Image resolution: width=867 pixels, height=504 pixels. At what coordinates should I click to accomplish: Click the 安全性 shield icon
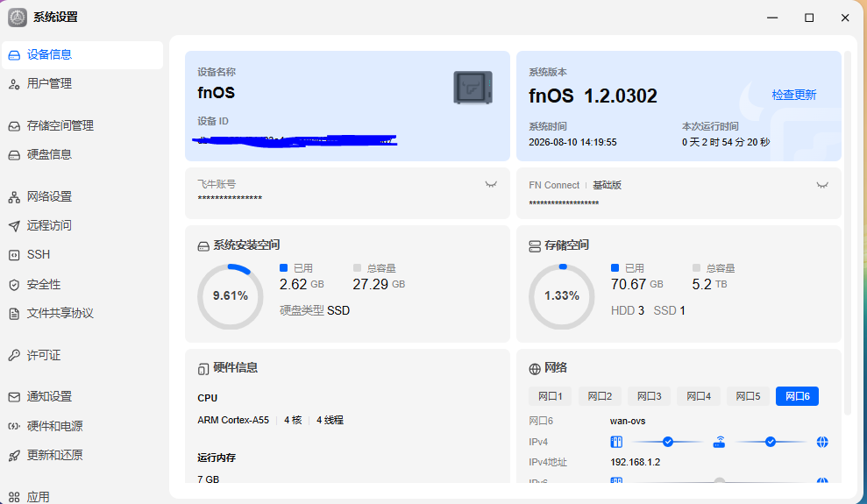[14, 285]
